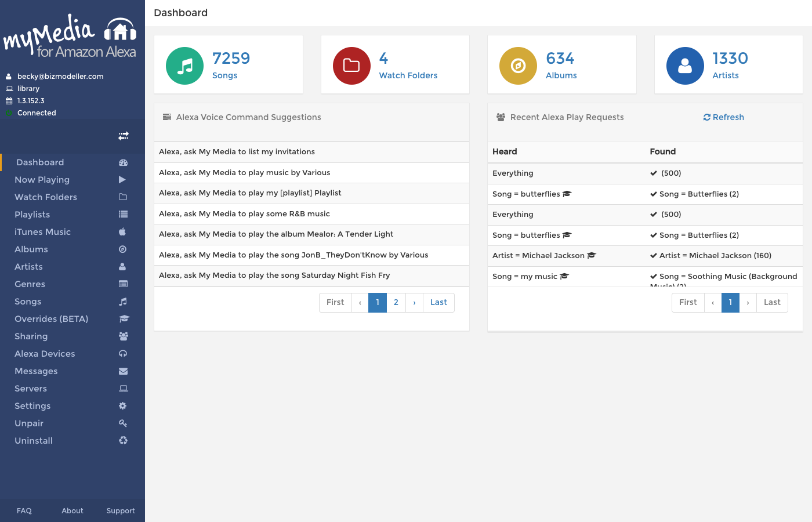Viewport: 812px width, 522px height.
Task: Click the blue Artists person icon
Action: click(x=685, y=66)
